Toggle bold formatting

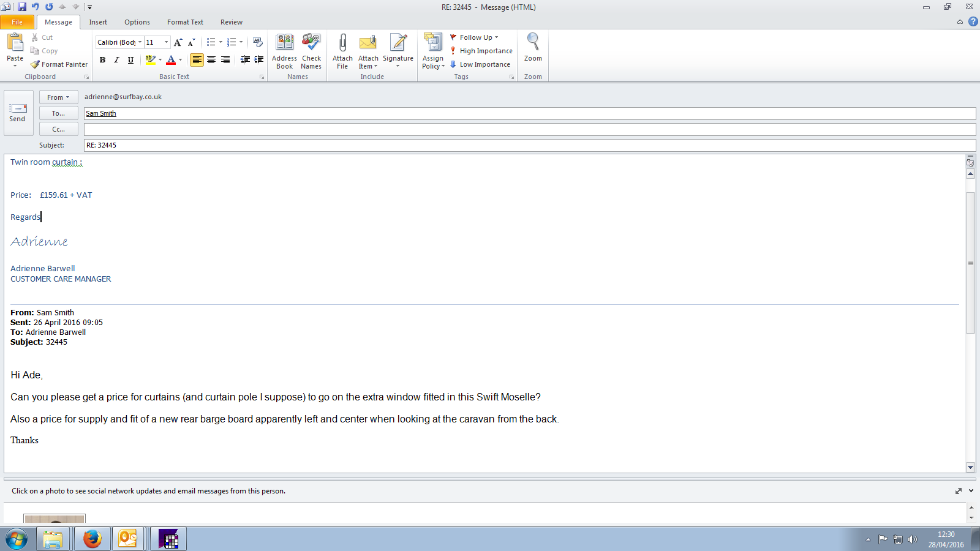point(102,60)
